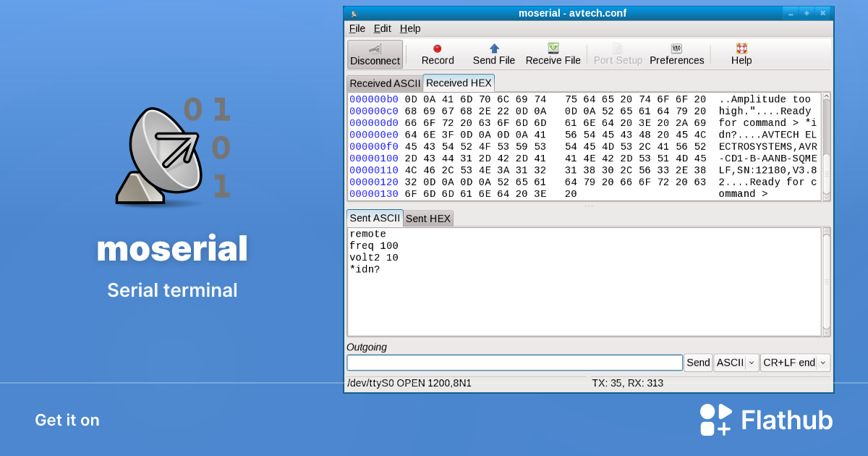Select the Send File icon
The width and height of the screenshot is (868, 456).
tap(493, 54)
